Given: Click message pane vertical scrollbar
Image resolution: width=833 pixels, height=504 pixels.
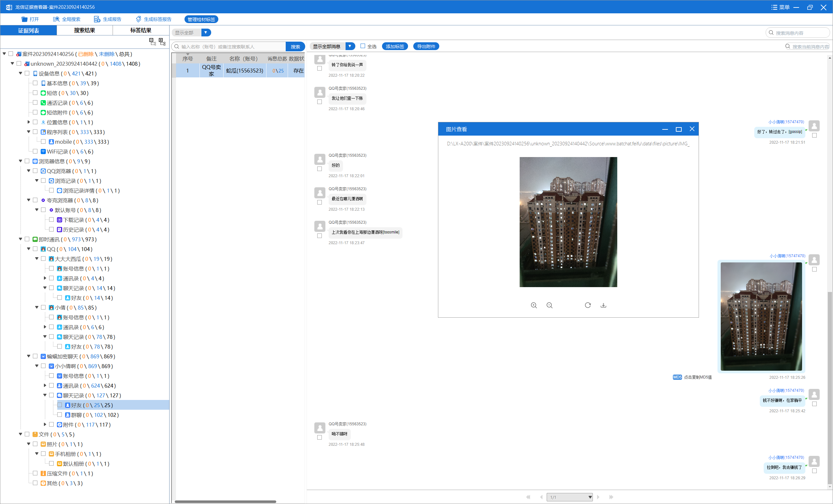Looking at the screenshot, I should [x=830, y=389].
